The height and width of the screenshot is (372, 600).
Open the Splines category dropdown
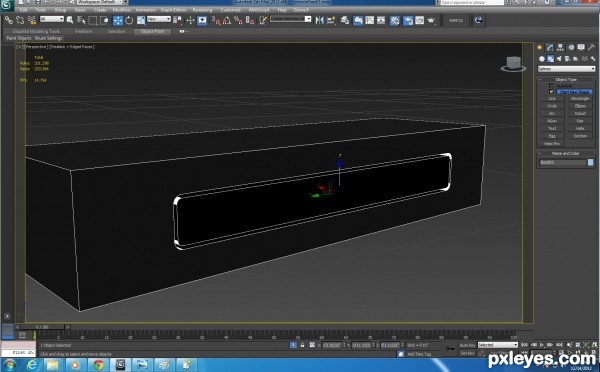566,69
